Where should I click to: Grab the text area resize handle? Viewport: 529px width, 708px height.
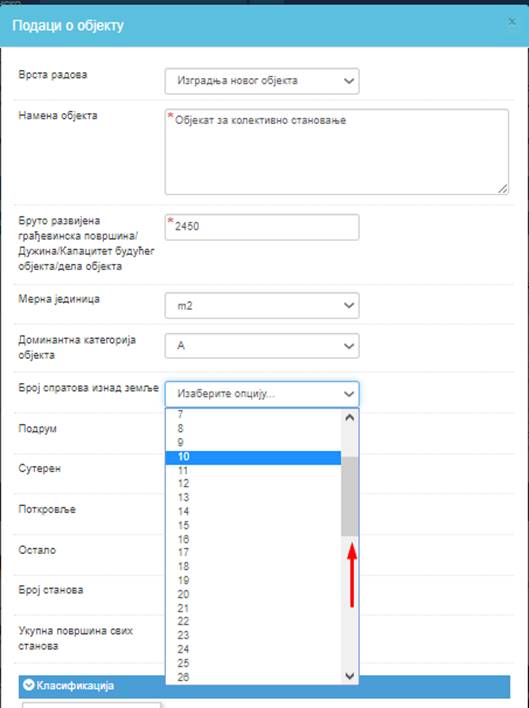503,189
